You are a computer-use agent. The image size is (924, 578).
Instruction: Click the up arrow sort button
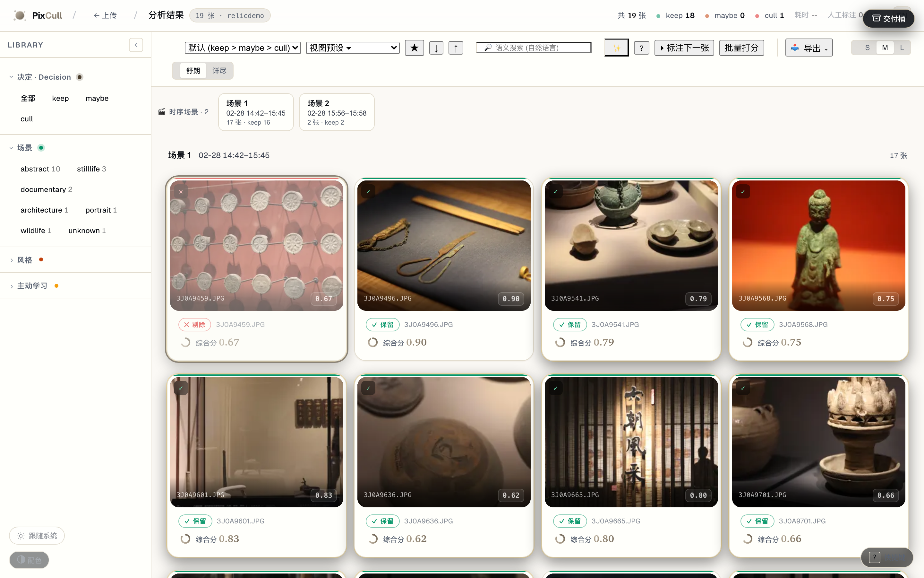point(456,48)
